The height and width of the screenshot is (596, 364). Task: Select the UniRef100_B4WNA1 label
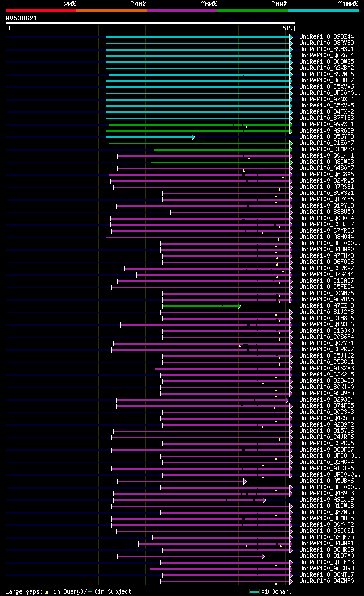click(x=326, y=544)
